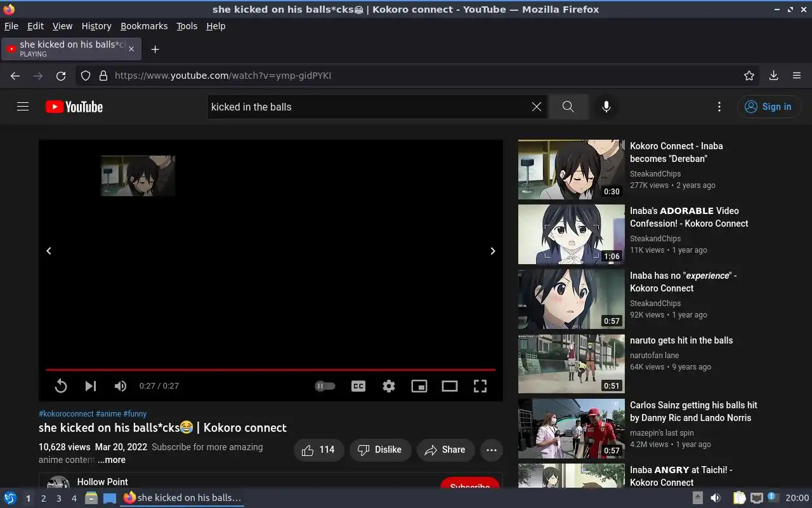The width and height of the screenshot is (812, 508).
Task: Go to the YouTube home logo
Action: [74, 107]
